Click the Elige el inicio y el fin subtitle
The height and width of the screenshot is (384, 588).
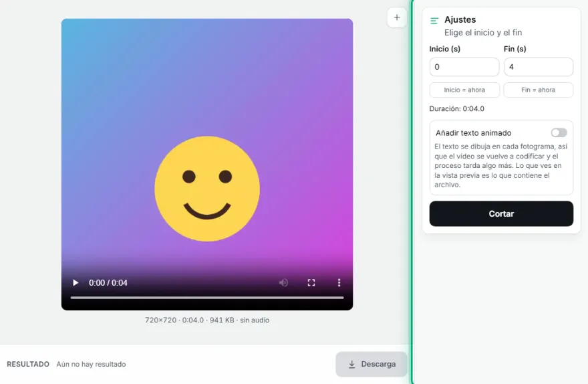click(483, 33)
